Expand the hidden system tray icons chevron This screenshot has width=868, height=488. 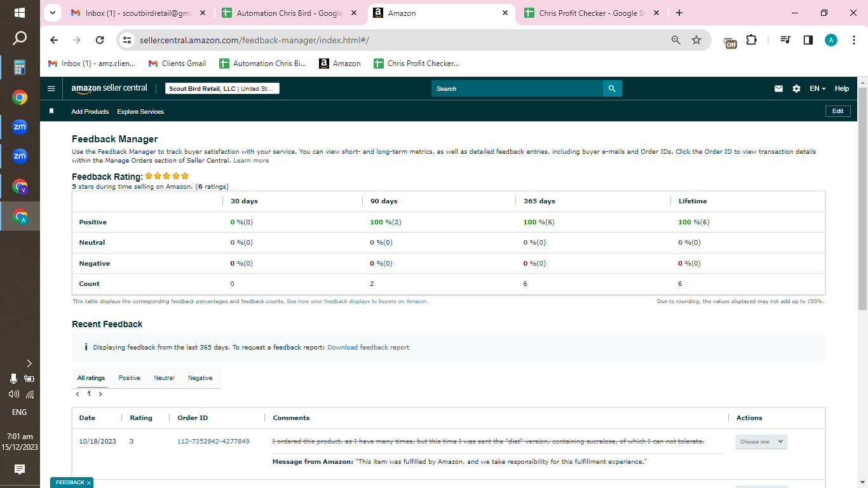point(29,363)
